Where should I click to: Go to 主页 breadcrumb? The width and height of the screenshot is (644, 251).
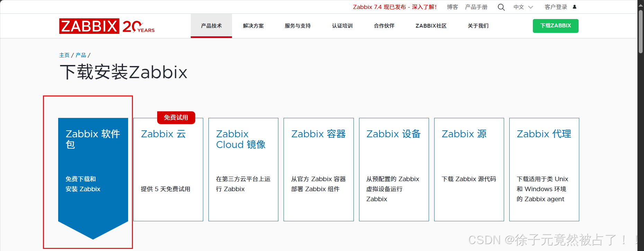64,55
